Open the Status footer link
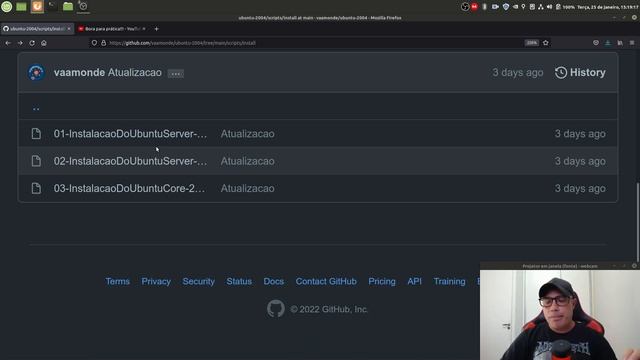Image resolution: width=640 pixels, height=360 pixels. 239,282
